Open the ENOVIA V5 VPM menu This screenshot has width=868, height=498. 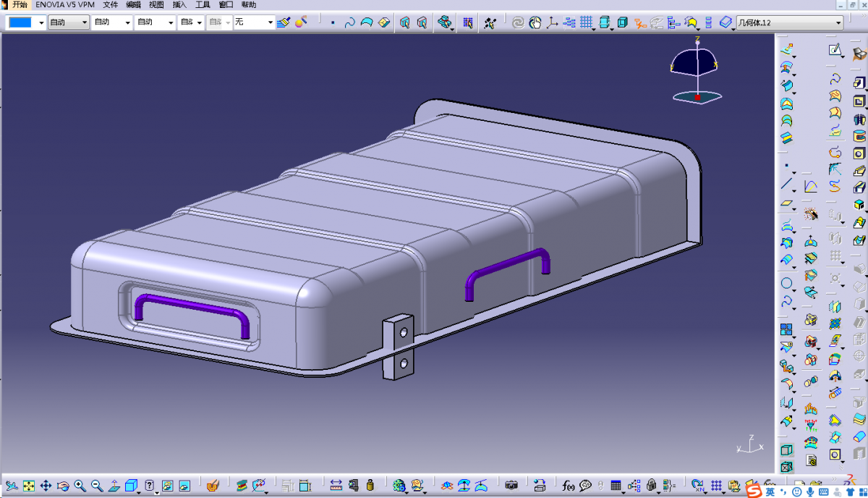[65, 4]
